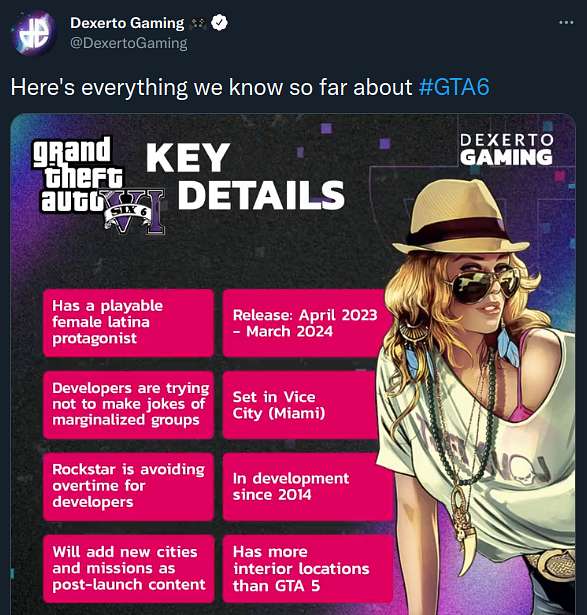
Task: Open the Dexerto Gaming profile avatar
Action: coord(35,33)
